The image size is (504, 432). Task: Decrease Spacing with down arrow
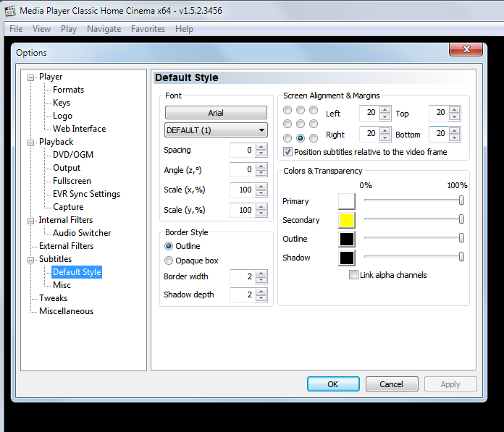pyautogui.click(x=261, y=153)
